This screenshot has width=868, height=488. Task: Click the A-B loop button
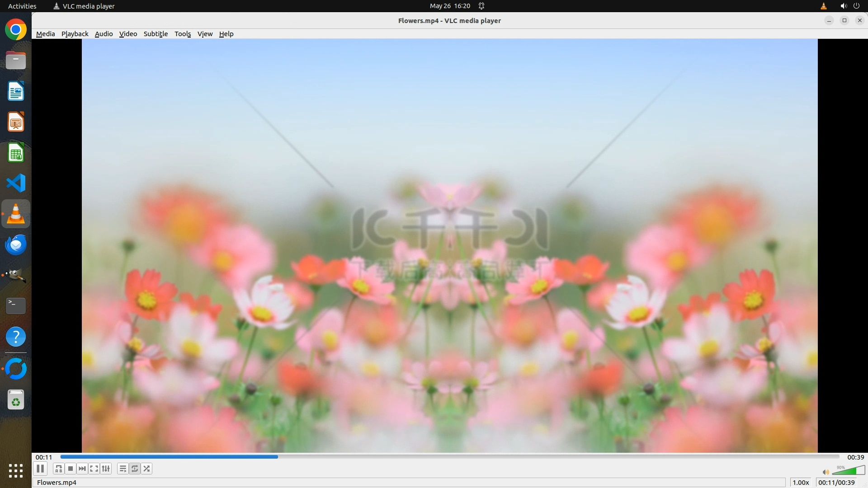58,469
